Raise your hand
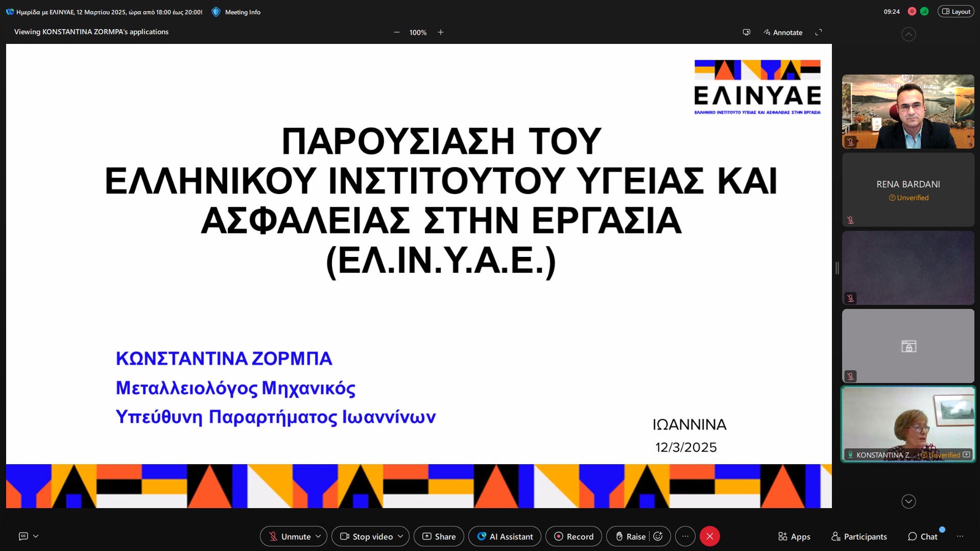 coord(631,536)
